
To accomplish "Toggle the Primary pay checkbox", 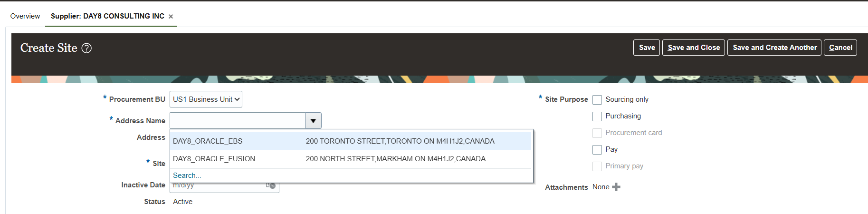I will click(x=597, y=166).
